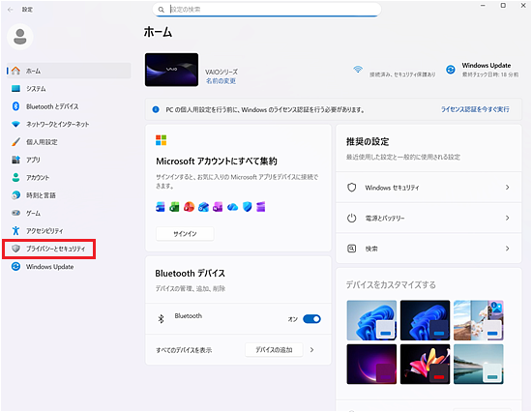This screenshot has width=532, height=412.
Task: Select the lake landscape theme
Action: pyautogui.click(x=479, y=365)
